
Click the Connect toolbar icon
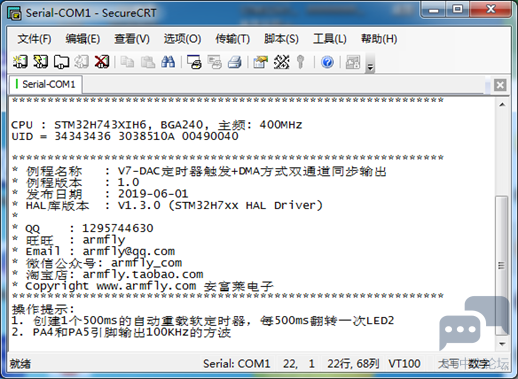(x=20, y=62)
